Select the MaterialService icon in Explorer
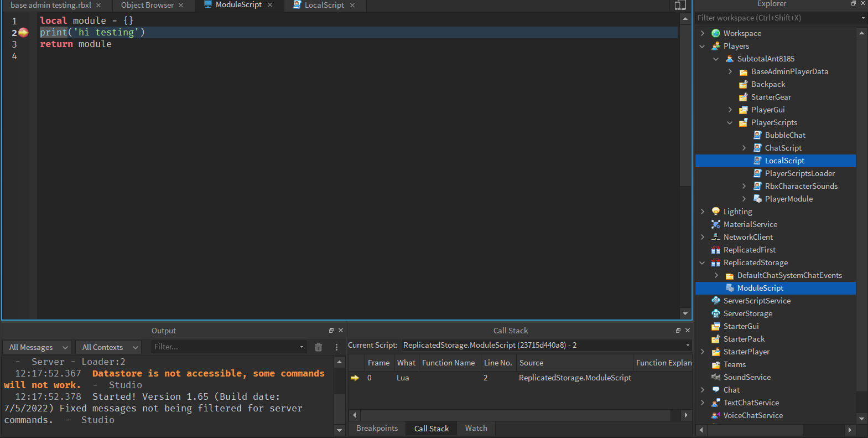Screen dimensions: 868x438 [716, 224]
